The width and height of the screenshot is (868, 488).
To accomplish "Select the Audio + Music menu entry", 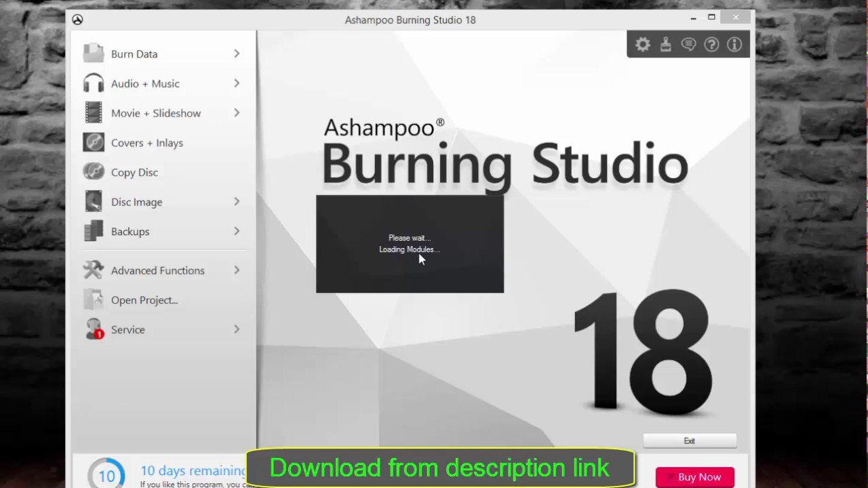I will (x=163, y=83).
